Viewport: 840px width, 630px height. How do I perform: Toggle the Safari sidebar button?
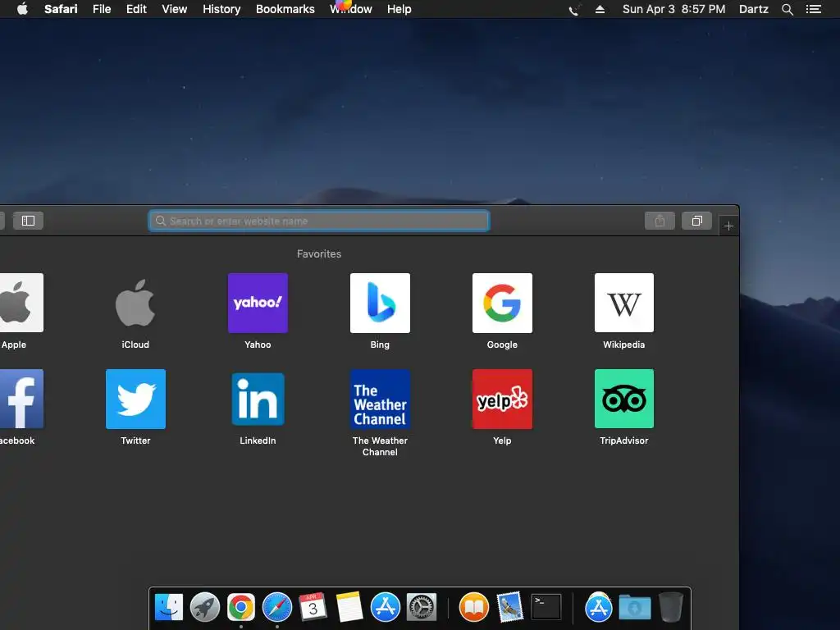pyautogui.click(x=29, y=221)
